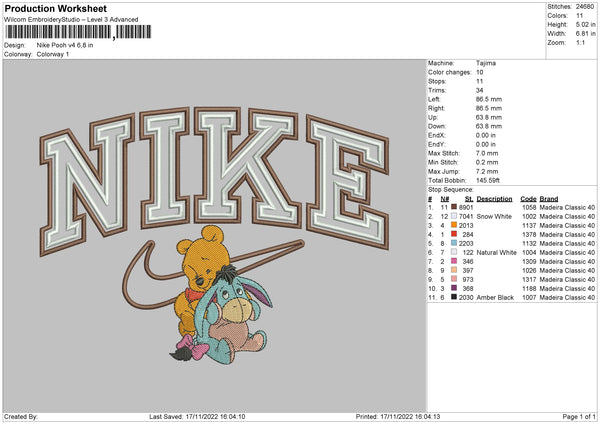
Task: Select the peach swatch for code 1026
Action: click(454, 270)
